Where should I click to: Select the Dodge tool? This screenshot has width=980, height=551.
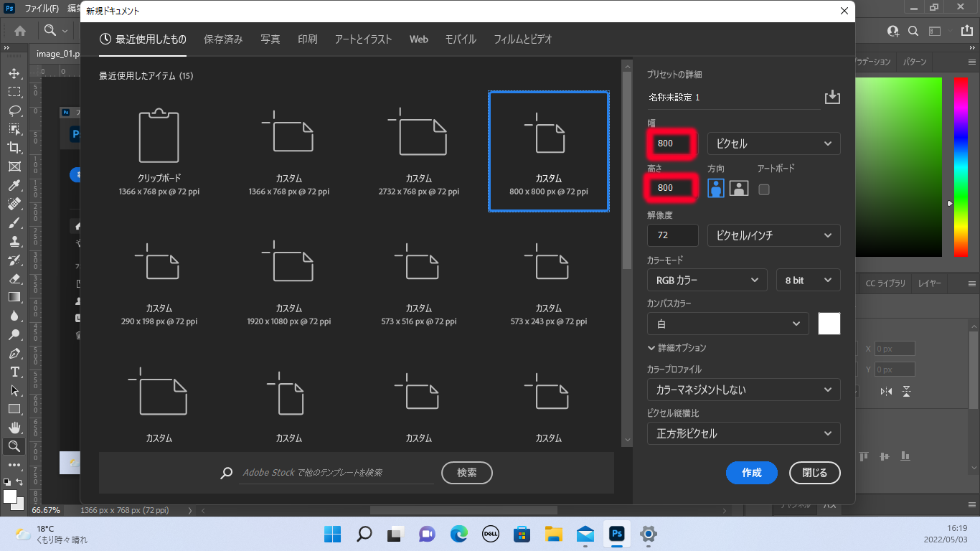(x=14, y=334)
